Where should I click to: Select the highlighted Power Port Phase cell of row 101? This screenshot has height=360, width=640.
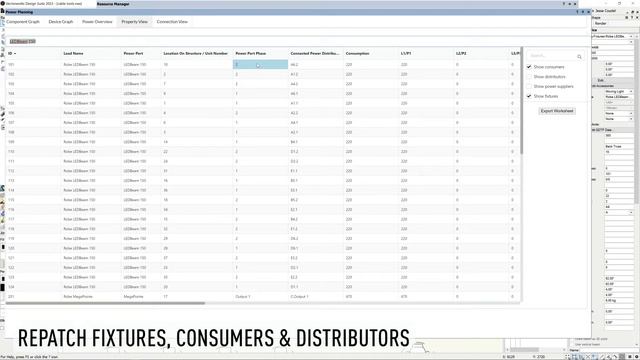pos(260,64)
